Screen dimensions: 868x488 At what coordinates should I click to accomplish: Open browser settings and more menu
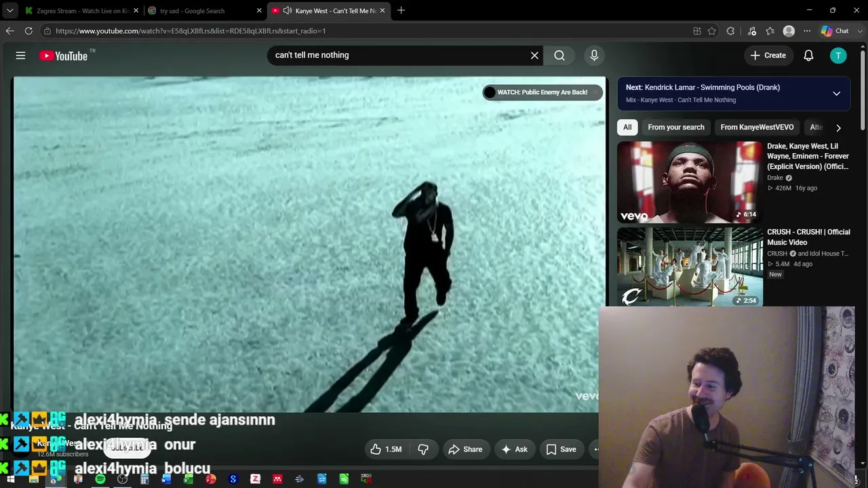tap(807, 30)
